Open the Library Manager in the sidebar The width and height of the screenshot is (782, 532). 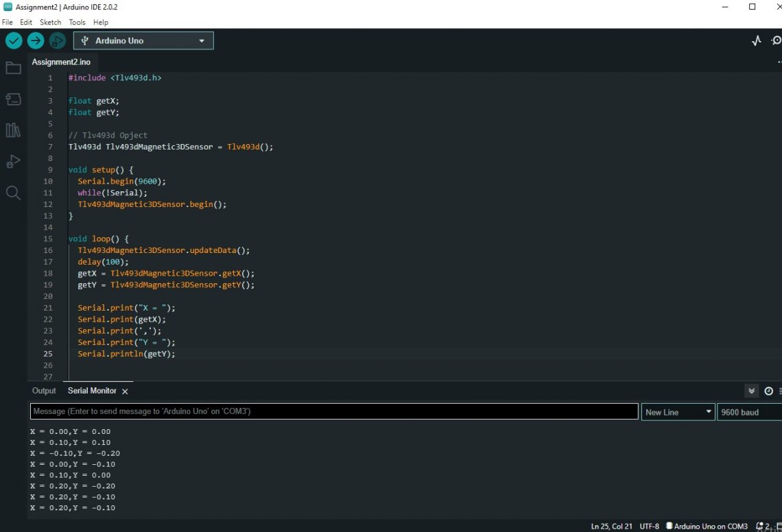(14, 130)
